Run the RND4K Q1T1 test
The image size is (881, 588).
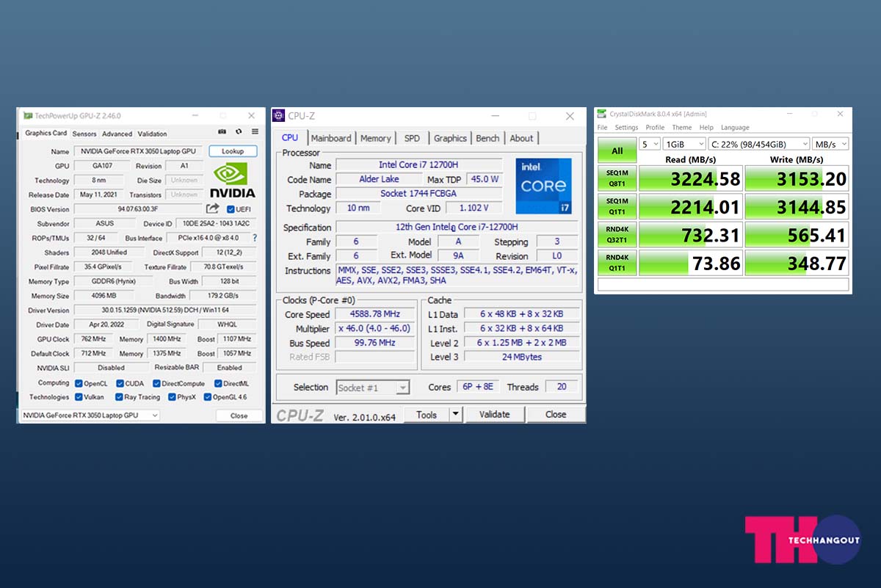tap(617, 262)
